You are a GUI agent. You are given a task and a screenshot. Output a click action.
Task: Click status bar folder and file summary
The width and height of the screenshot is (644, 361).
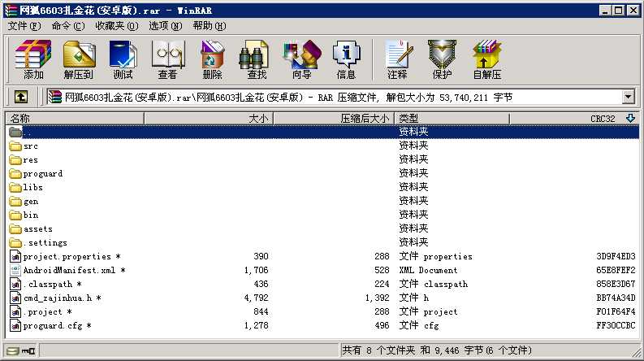point(437,350)
